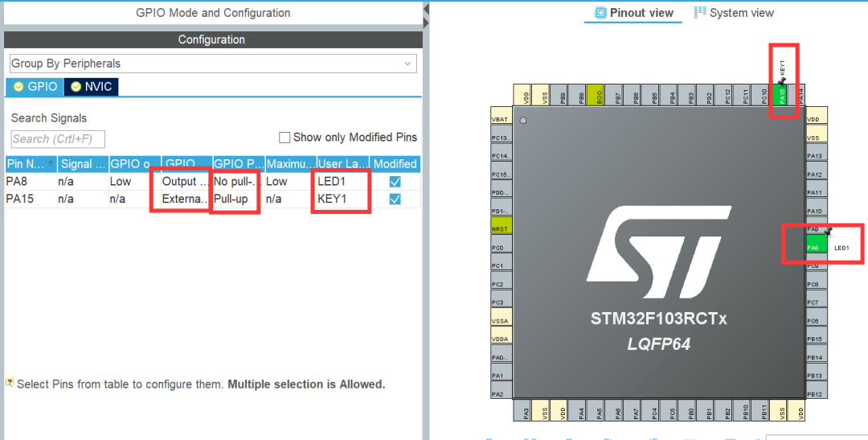Click the Maximum output speed column header
Image resolution: width=868 pixels, height=440 pixels.
click(x=291, y=164)
